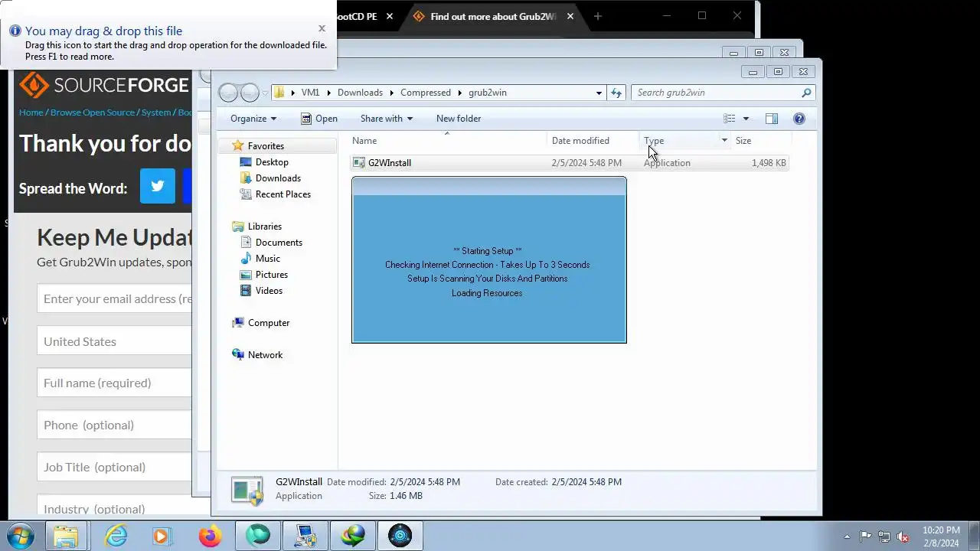This screenshot has width=980, height=551.
Task: Expand the address bar history dropdown
Action: point(599,93)
